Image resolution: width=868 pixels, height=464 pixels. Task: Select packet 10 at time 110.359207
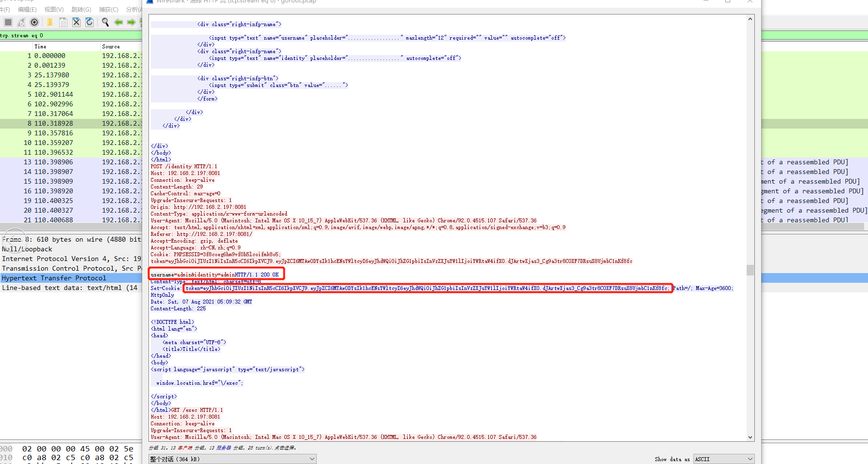pos(71,143)
